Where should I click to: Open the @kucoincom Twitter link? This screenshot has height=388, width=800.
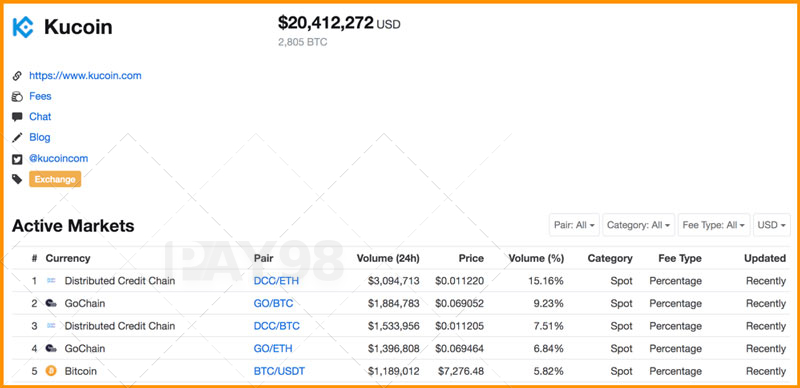(x=59, y=158)
